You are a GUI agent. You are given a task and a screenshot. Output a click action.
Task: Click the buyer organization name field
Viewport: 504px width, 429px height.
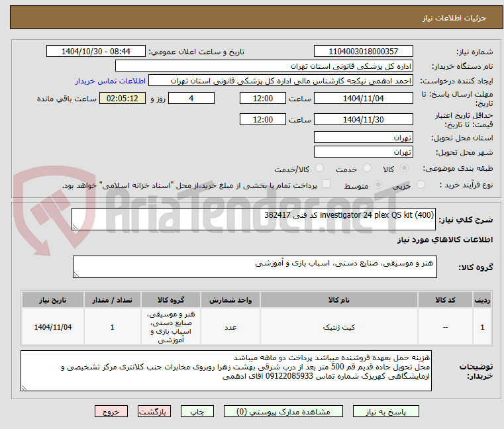coord(264,66)
